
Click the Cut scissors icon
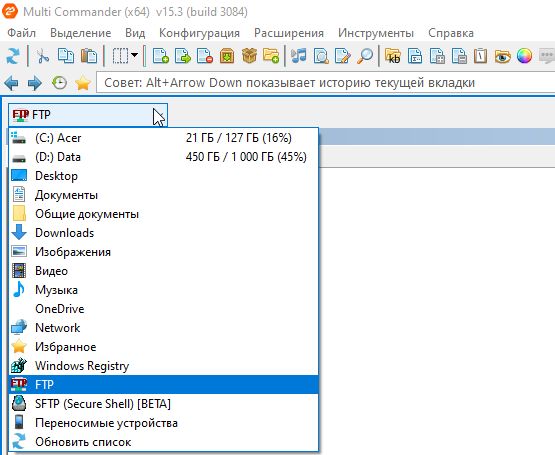[43, 56]
